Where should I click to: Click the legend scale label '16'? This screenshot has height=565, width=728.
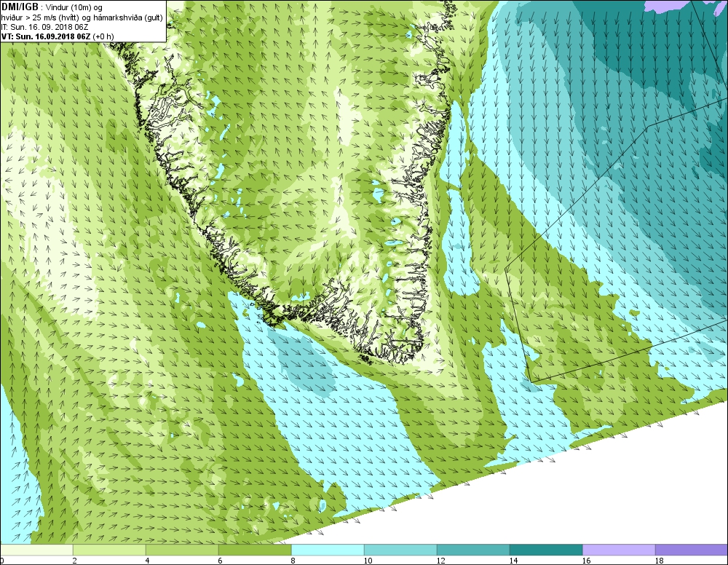coord(586,561)
